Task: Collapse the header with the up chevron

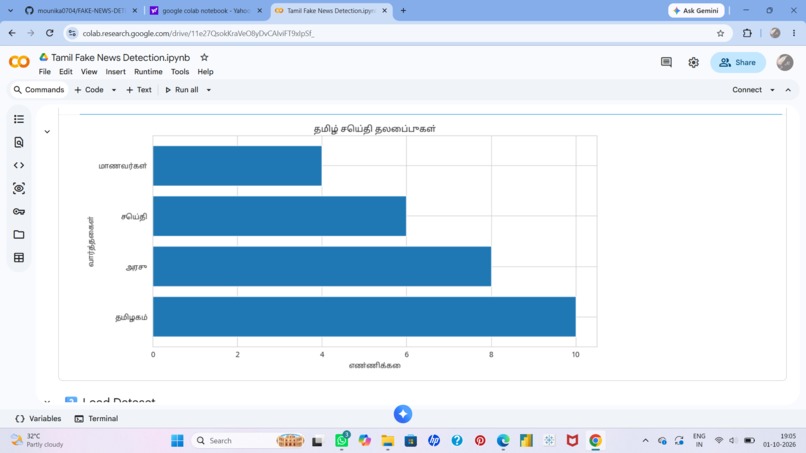Action: click(788, 90)
